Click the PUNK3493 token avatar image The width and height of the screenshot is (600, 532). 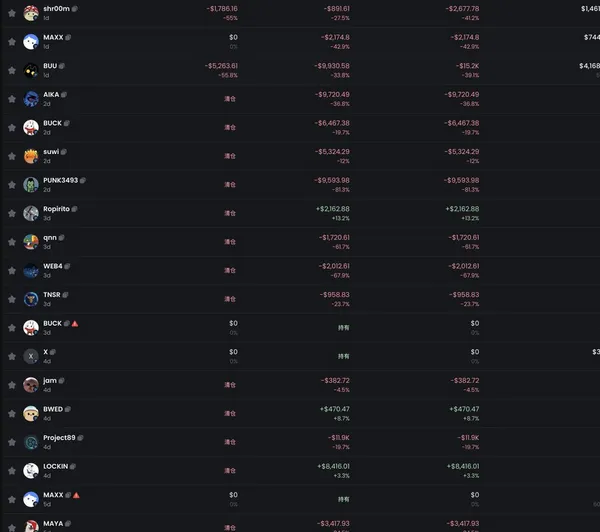31,185
